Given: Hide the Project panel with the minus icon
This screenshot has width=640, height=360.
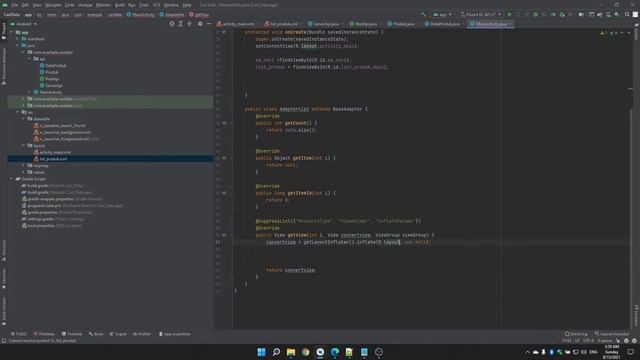Looking at the screenshot, I should click(209, 24).
